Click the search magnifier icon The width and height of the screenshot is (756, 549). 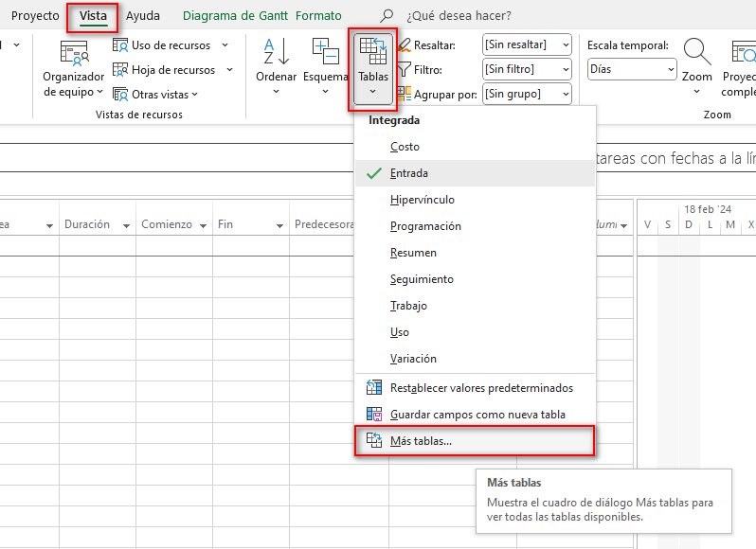(387, 16)
